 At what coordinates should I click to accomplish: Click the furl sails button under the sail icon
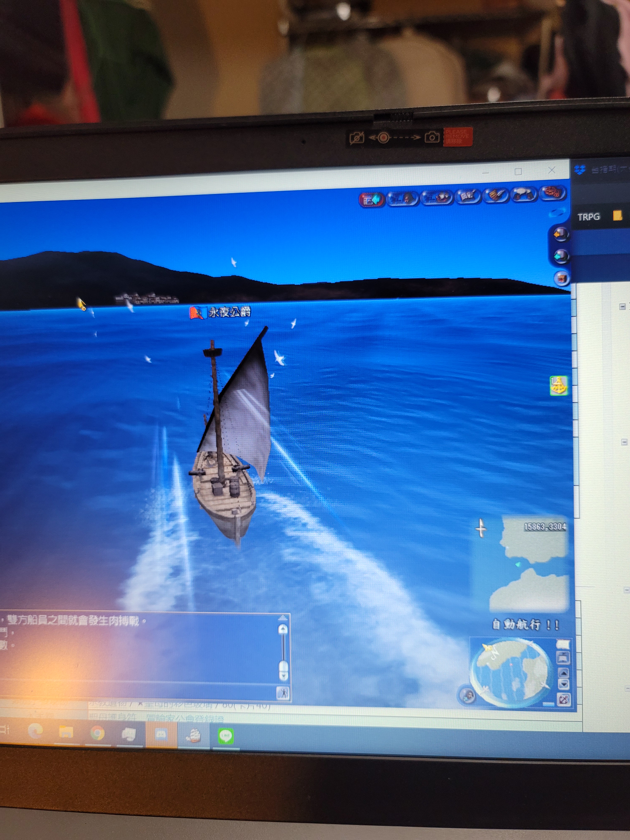[x=563, y=658]
